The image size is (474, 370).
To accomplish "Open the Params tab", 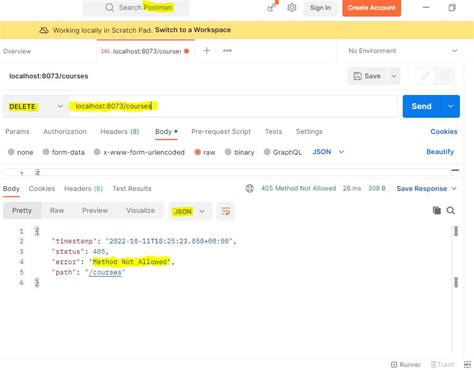I will click(x=17, y=132).
